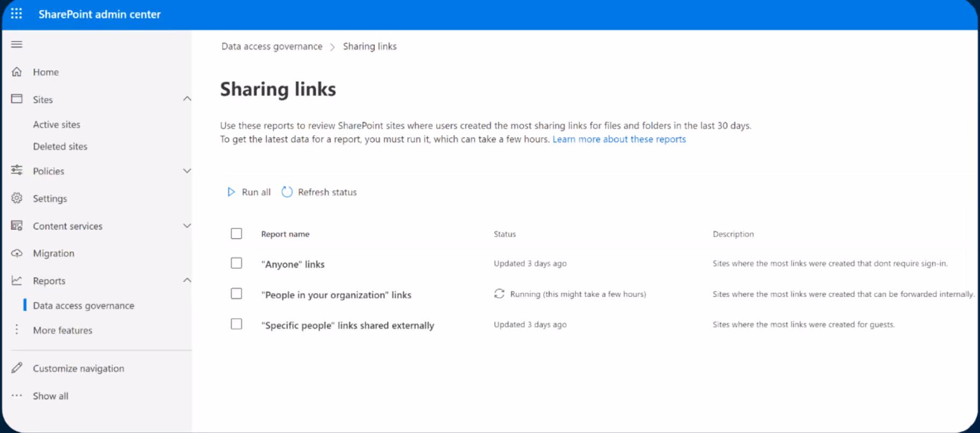Open "People in your organization" links report
This screenshot has width=980, height=433.
tap(336, 295)
